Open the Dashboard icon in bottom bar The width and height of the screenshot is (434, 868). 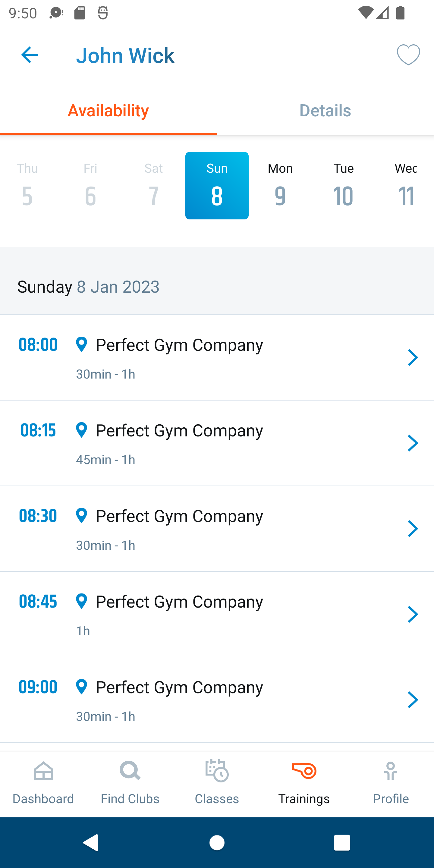(43, 771)
